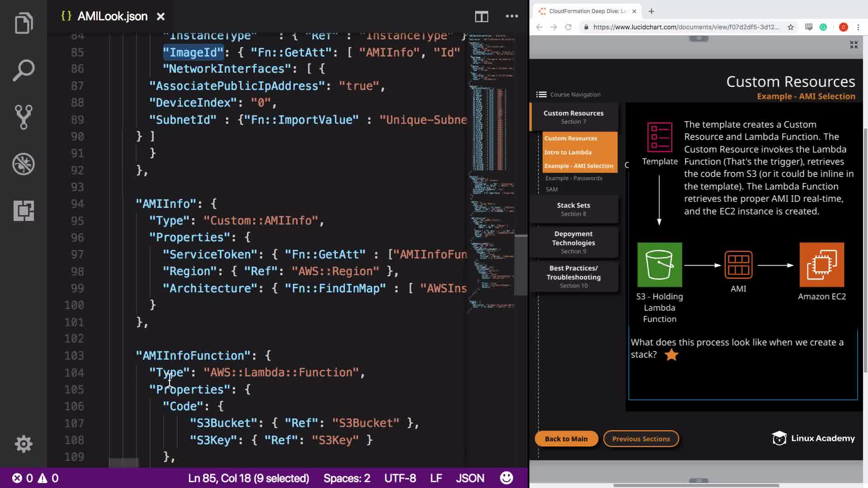Screen dimensions: 868x488
Task: Open the Search panel icon
Action: click(24, 70)
